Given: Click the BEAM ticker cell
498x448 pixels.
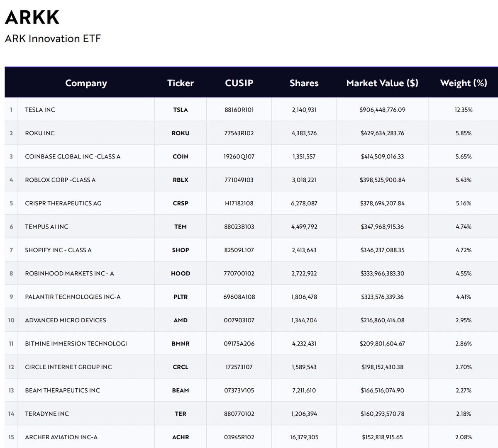Looking at the screenshot, I should pos(181,390).
